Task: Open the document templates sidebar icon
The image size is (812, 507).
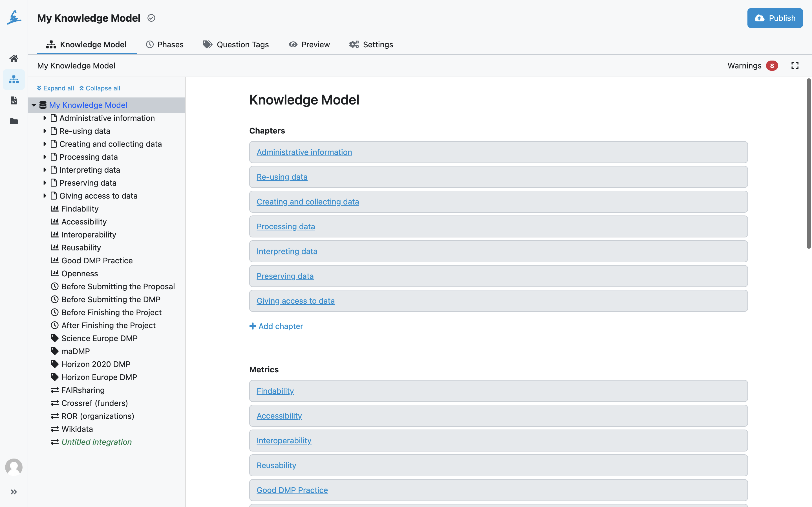Action: (x=14, y=100)
